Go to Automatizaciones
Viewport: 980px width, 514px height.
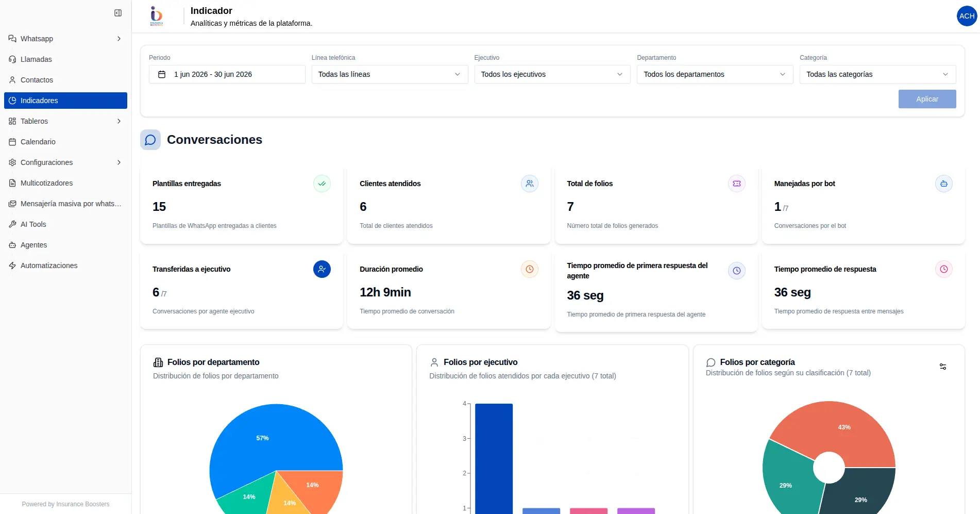pyautogui.click(x=65, y=266)
